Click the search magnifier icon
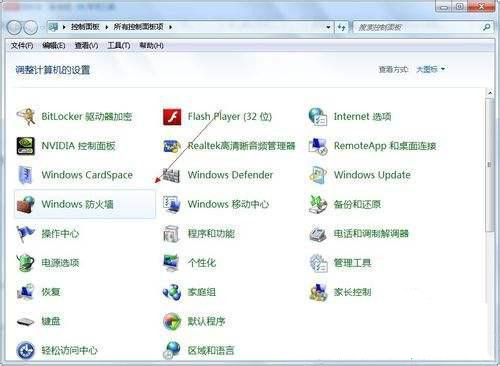Viewport: 500px width, 366px height. coord(487,27)
